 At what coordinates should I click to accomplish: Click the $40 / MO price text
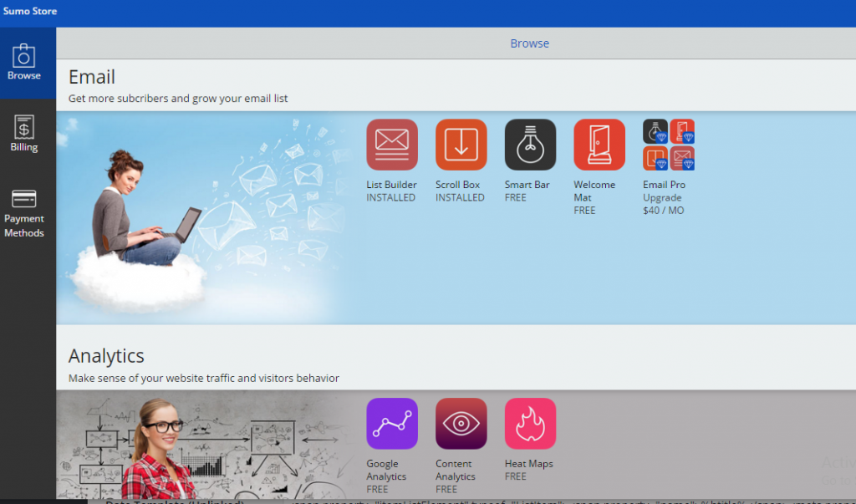coord(663,211)
